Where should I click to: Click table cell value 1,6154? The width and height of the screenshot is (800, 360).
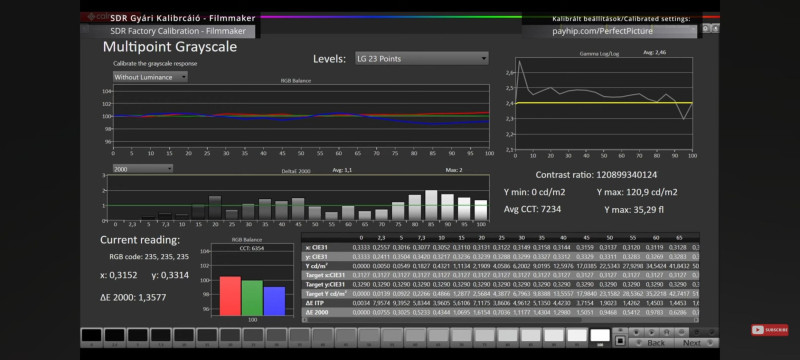tap(482, 312)
